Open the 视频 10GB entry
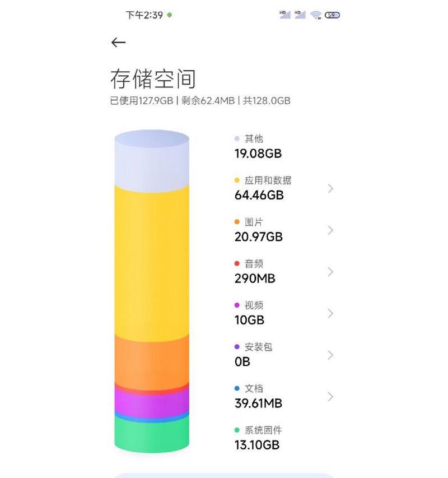The height and width of the screenshot is (478, 448). pyautogui.click(x=284, y=313)
